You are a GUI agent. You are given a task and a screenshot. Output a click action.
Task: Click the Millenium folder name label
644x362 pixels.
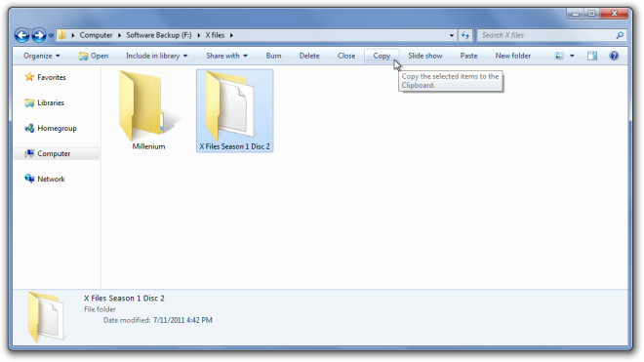coord(148,146)
